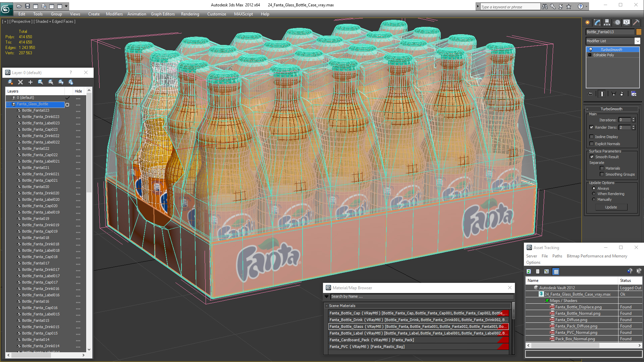Open the dropdown arrow next to the Help icon

click(586, 6)
